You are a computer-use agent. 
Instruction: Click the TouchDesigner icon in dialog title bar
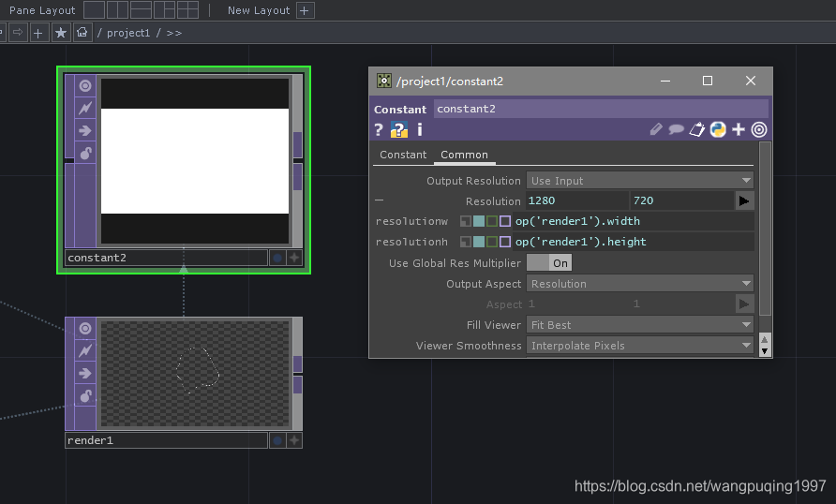pos(384,81)
